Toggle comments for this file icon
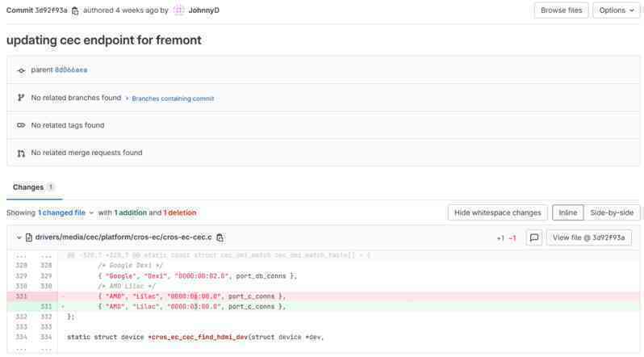The image size is (644, 357). coord(534,237)
